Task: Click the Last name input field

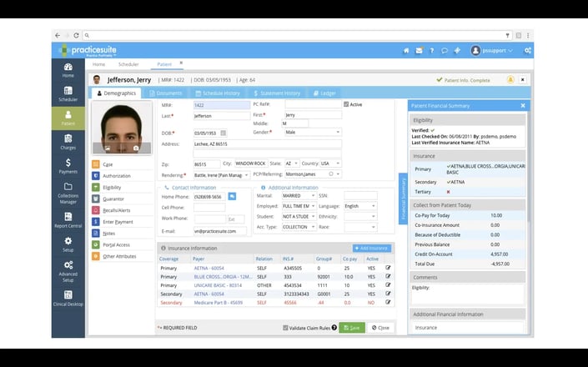Action: tap(221, 116)
